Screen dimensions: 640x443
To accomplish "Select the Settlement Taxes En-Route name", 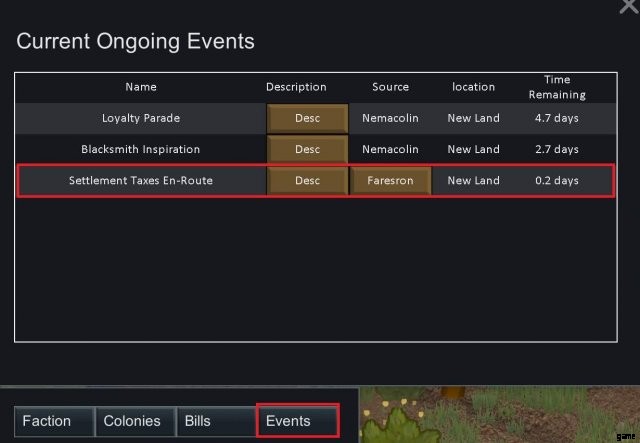I will click(141, 181).
